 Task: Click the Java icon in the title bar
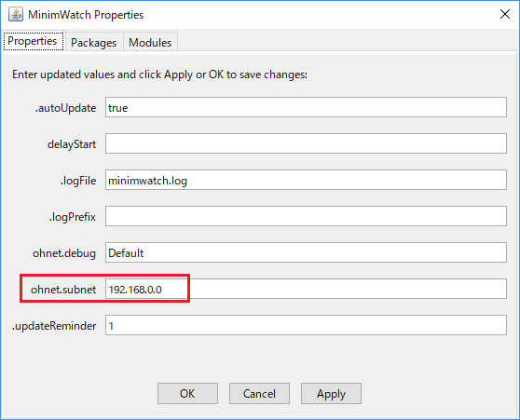coord(16,15)
